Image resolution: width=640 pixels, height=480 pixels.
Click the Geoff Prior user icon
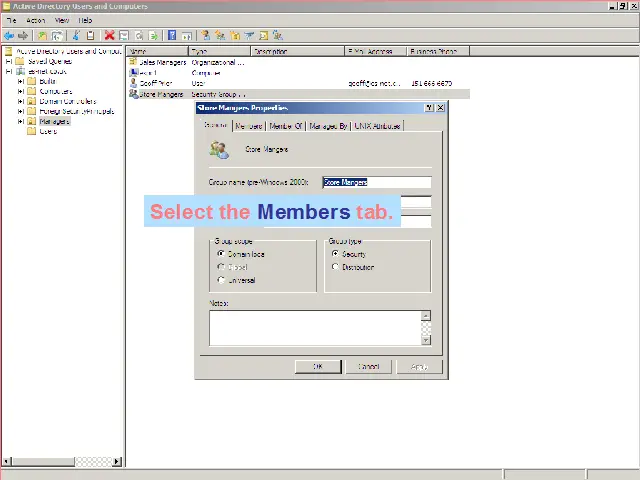pyautogui.click(x=133, y=84)
